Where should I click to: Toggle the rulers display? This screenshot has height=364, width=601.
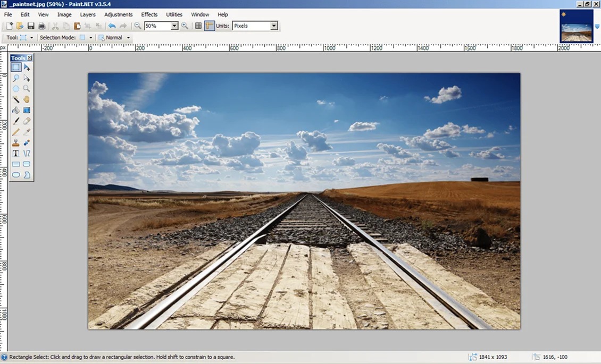click(x=209, y=26)
